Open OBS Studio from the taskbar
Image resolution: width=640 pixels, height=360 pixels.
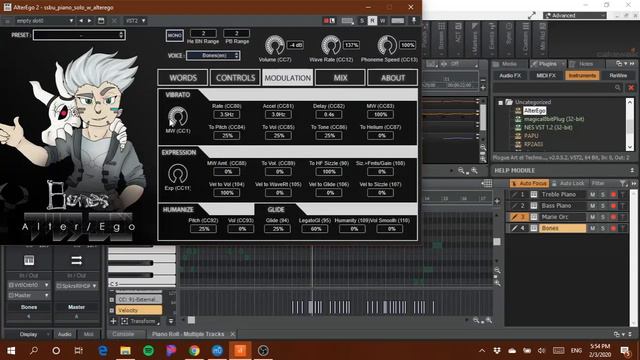coord(263,351)
